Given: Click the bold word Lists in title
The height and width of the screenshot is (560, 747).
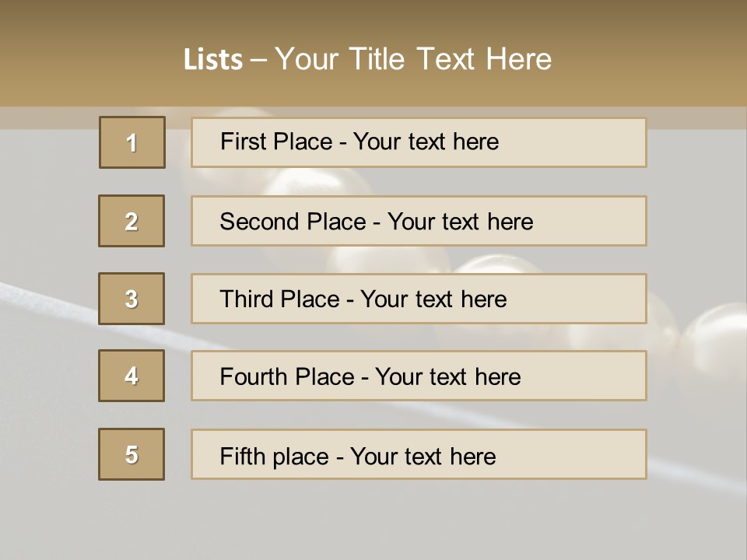Looking at the screenshot, I should click(x=212, y=60).
